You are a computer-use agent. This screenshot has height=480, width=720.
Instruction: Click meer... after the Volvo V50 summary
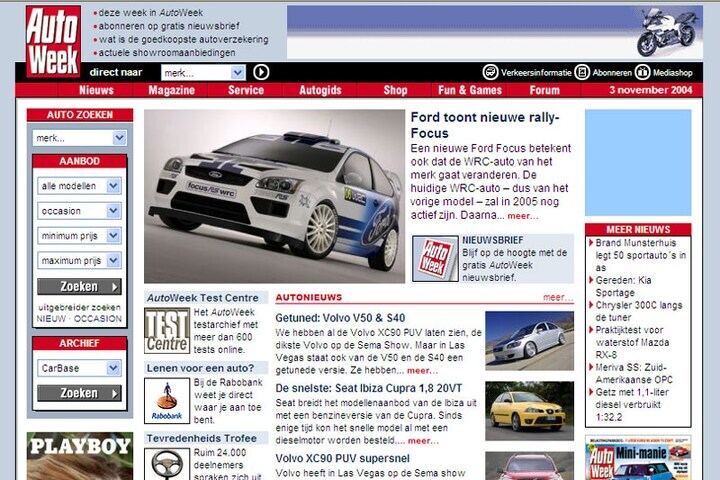(x=422, y=370)
